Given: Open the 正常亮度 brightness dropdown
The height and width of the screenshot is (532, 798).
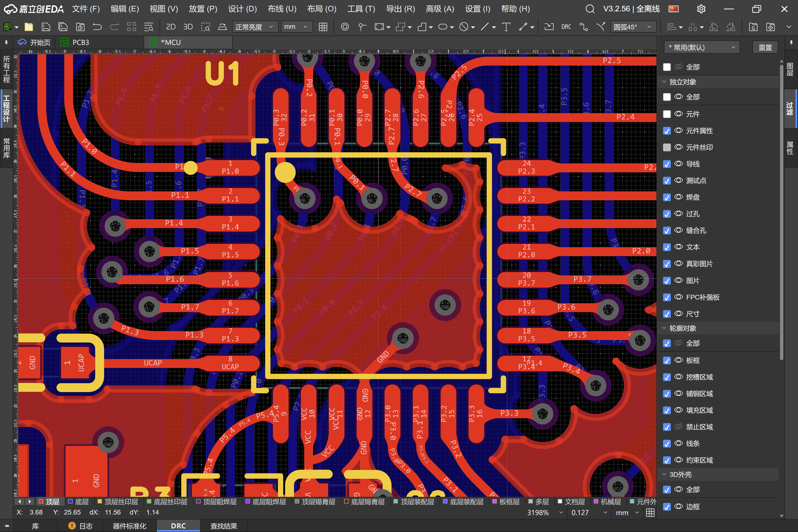Looking at the screenshot, I should click(255, 27).
